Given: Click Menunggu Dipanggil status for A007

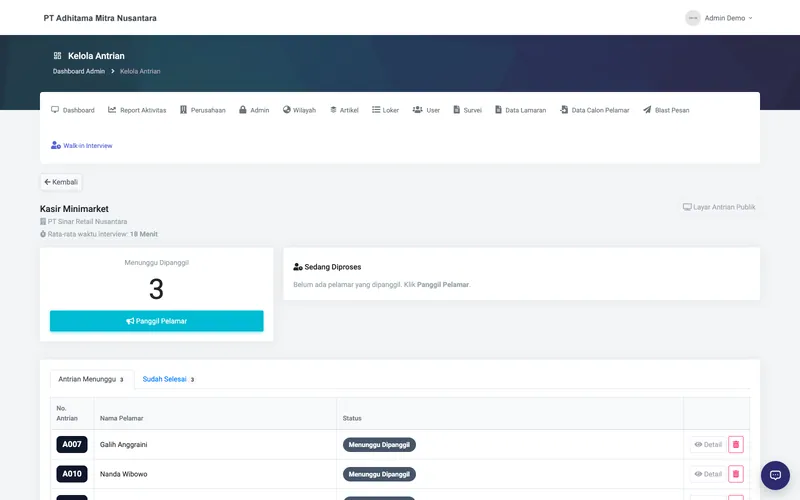Looking at the screenshot, I should [x=379, y=445].
